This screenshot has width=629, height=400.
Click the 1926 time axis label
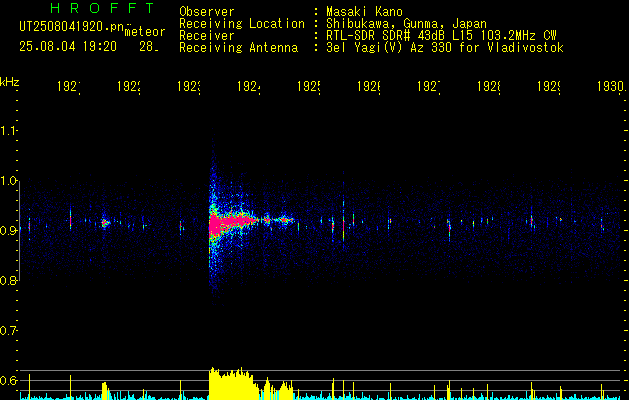tap(369, 87)
